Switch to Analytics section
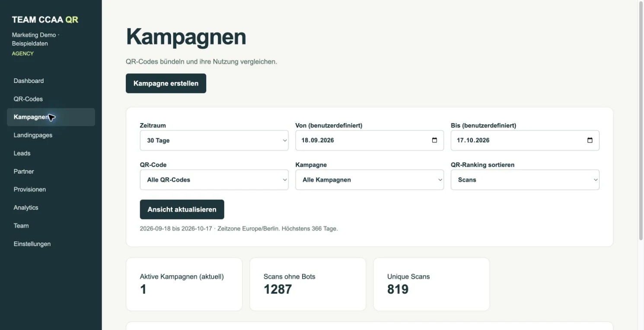 51,208
